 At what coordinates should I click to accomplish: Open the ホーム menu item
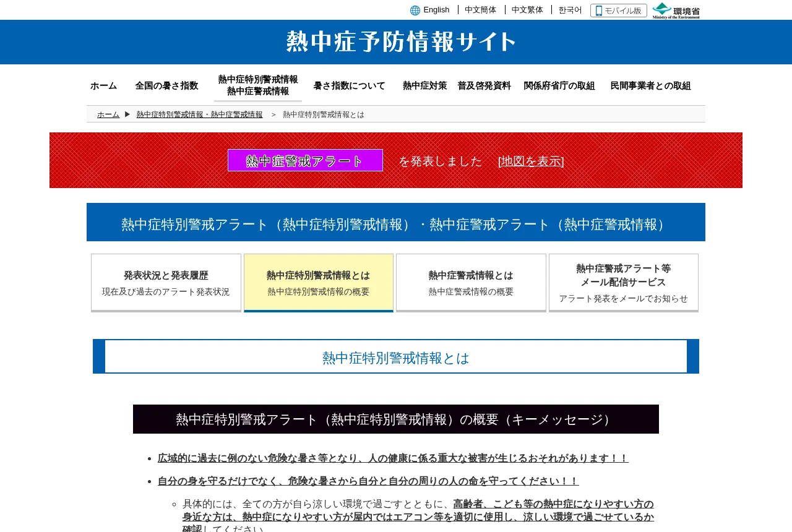click(x=103, y=86)
